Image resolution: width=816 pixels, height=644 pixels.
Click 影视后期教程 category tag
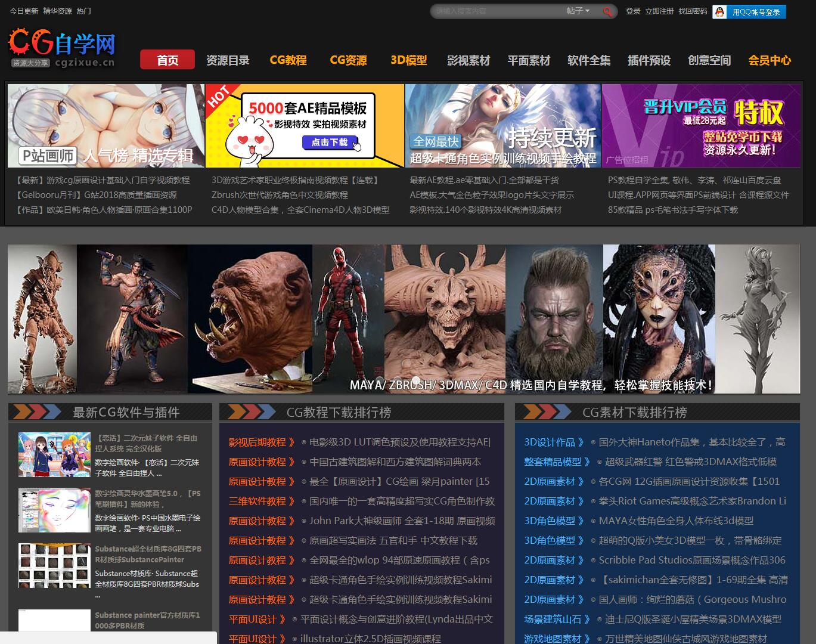pyautogui.click(x=262, y=442)
